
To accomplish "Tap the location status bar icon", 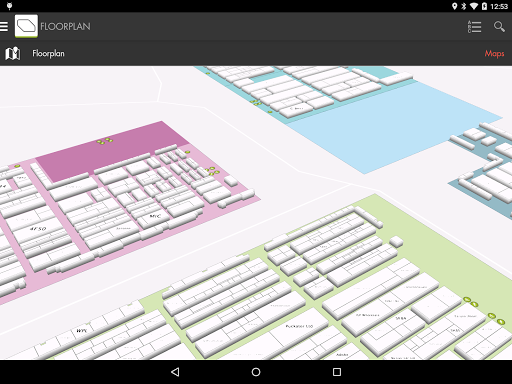I will pos(454,6).
